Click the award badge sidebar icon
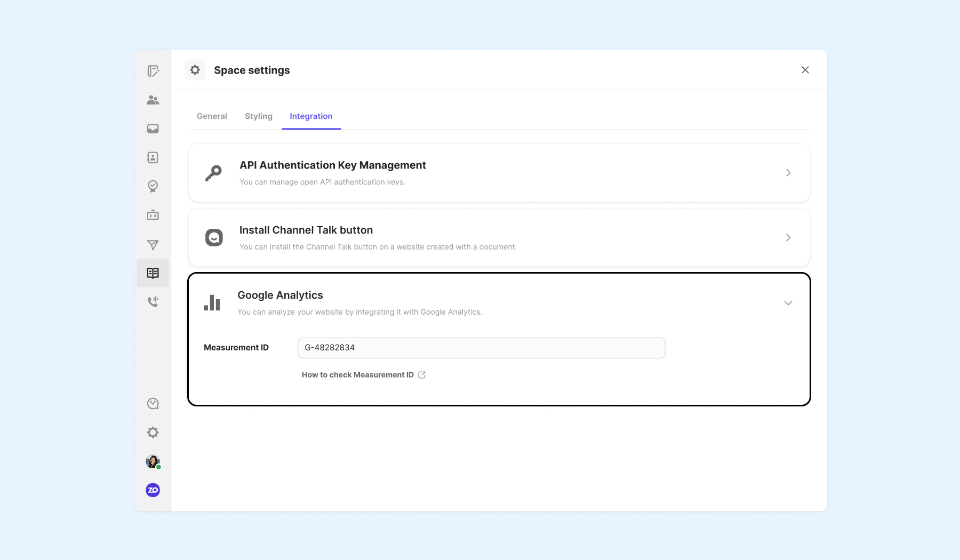Viewport: 960px width, 560px height. pyautogui.click(x=153, y=186)
